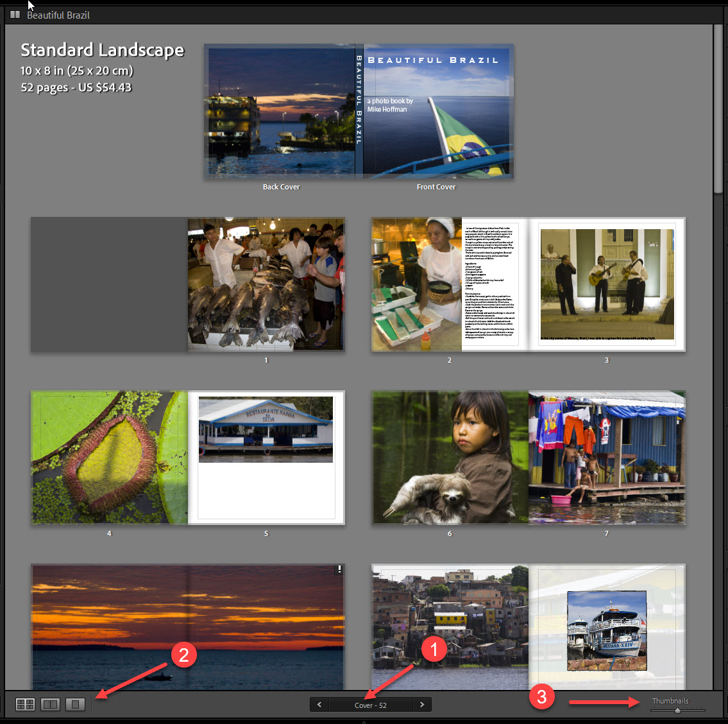This screenshot has height=724, width=728.
Task: Click the stilt house spread on page 7
Action: pos(606,457)
